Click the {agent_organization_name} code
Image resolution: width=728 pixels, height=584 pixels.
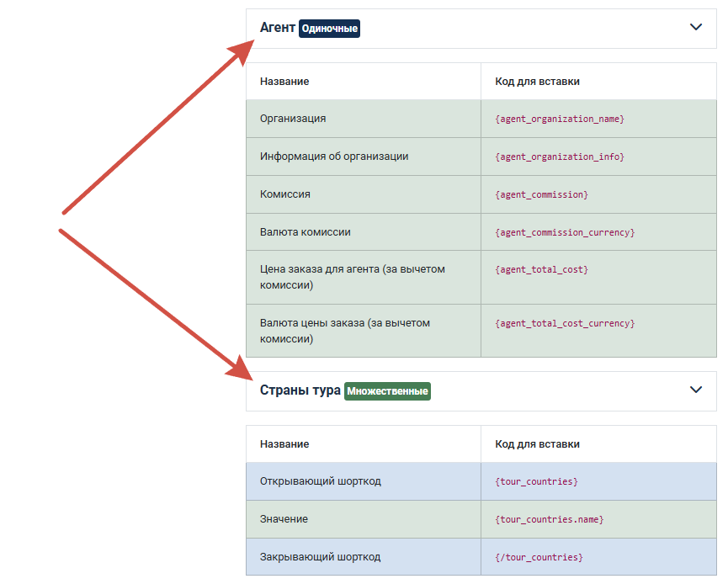point(560,119)
